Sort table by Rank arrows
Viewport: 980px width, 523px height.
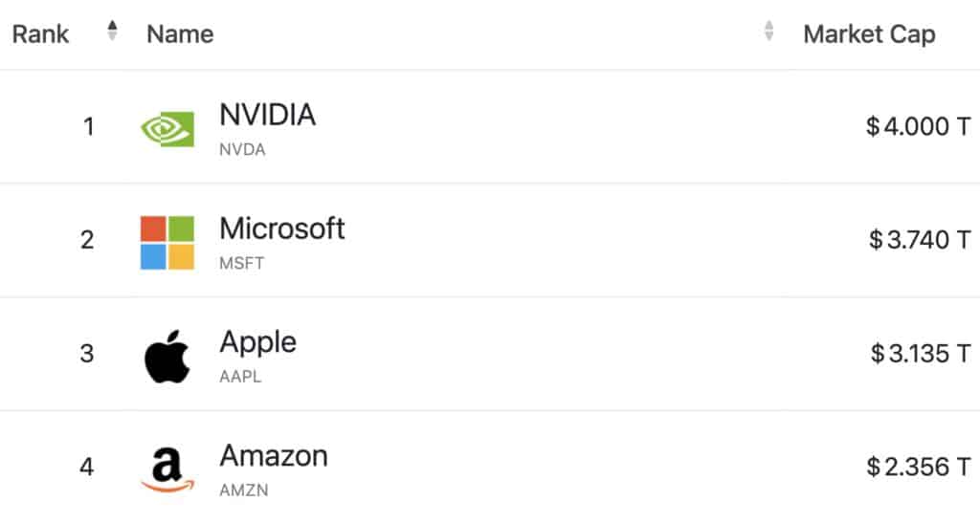coord(113,31)
